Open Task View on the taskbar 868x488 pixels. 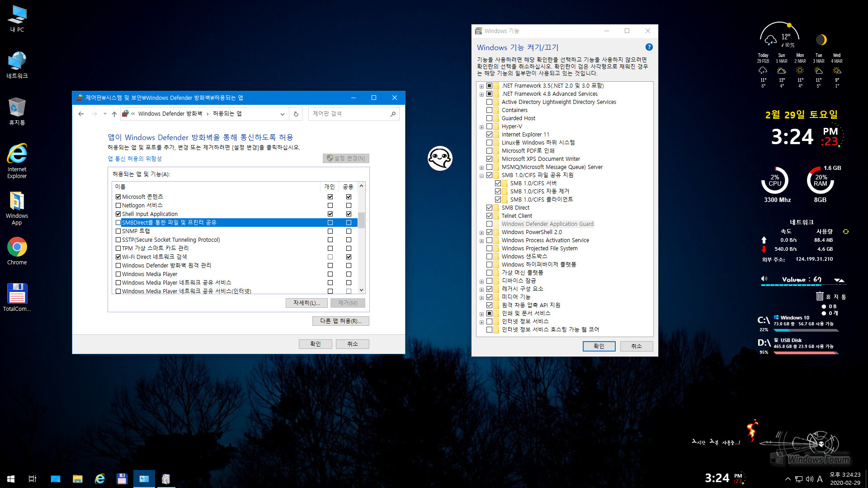(x=33, y=479)
